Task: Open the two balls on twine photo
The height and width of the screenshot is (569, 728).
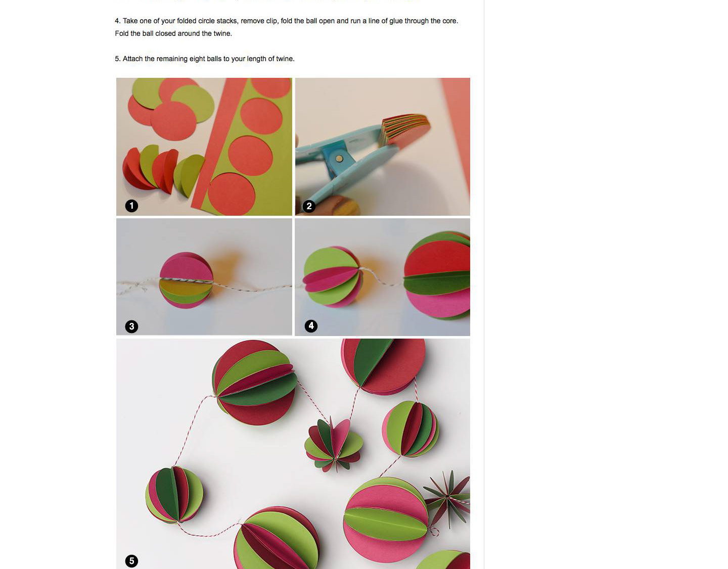Action: [x=383, y=277]
